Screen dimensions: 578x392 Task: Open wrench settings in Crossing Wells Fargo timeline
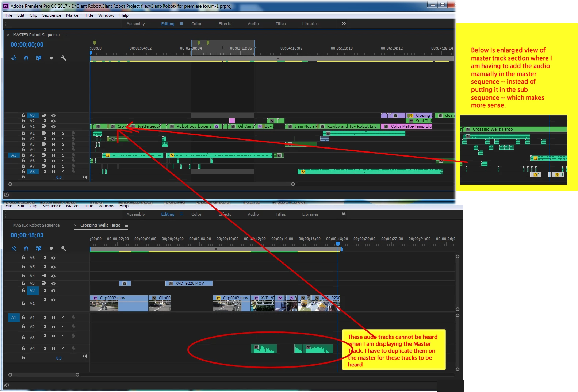[x=64, y=249]
